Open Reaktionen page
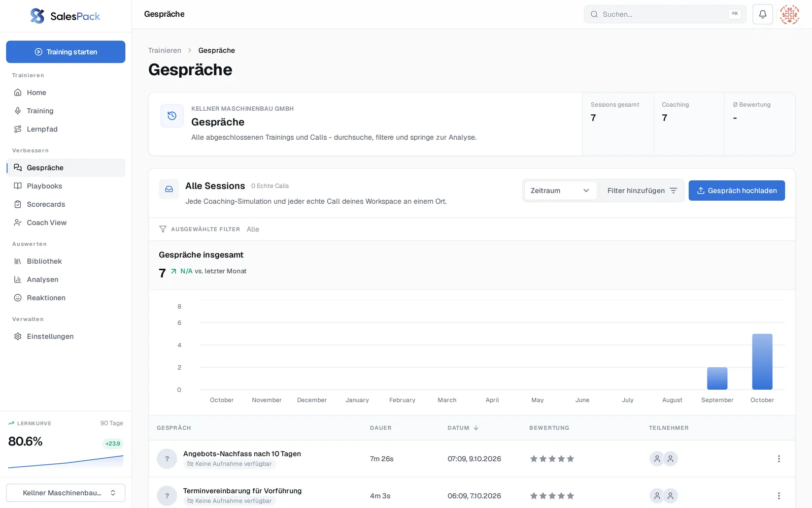 click(x=65, y=298)
